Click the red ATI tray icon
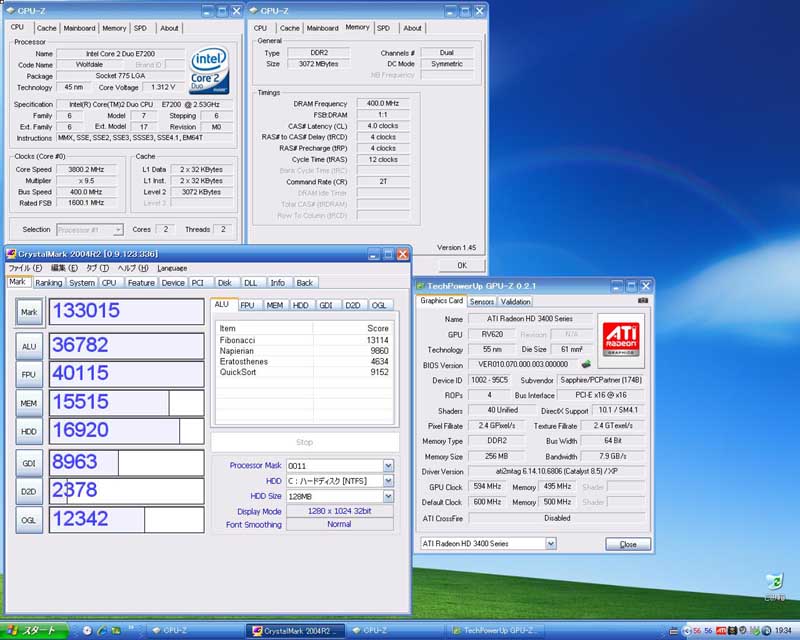 click(x=721, y=631)
